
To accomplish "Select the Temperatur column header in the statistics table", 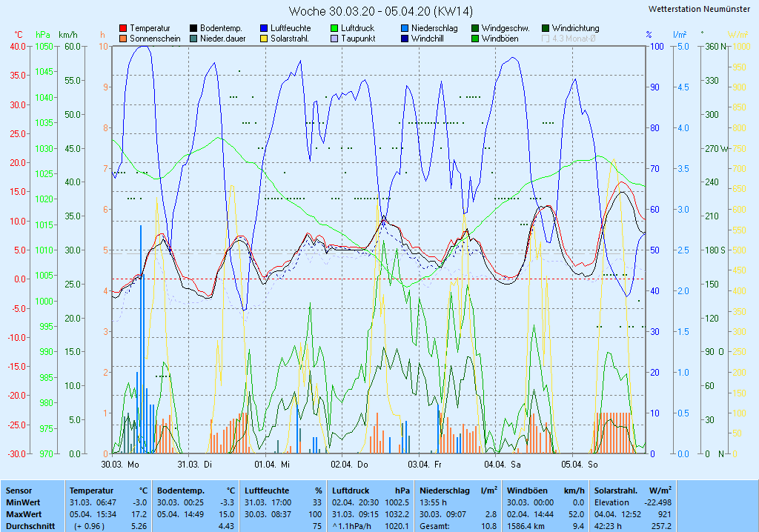I will point(92,491).
